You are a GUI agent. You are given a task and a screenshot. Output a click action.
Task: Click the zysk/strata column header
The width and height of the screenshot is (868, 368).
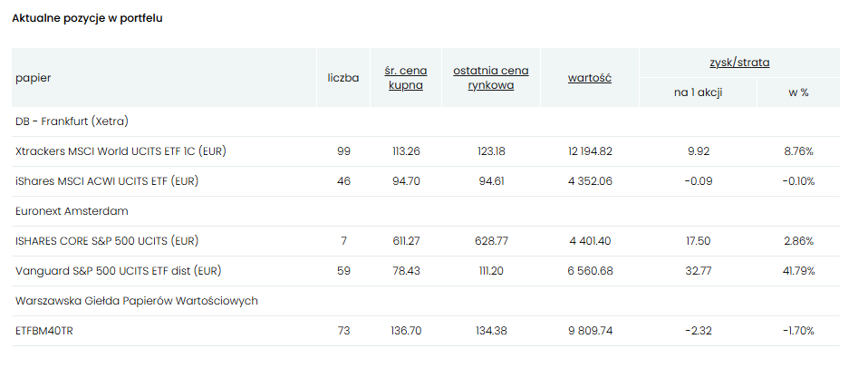pos(739,63)
